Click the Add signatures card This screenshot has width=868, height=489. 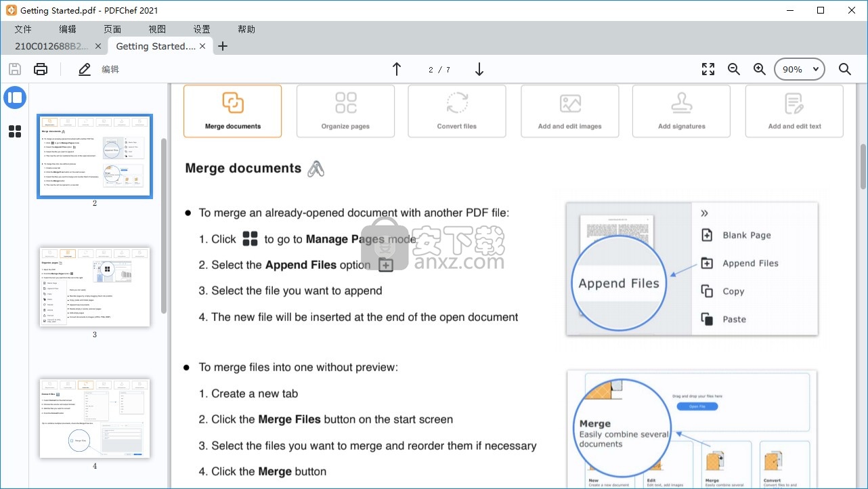tap(682, 111)
